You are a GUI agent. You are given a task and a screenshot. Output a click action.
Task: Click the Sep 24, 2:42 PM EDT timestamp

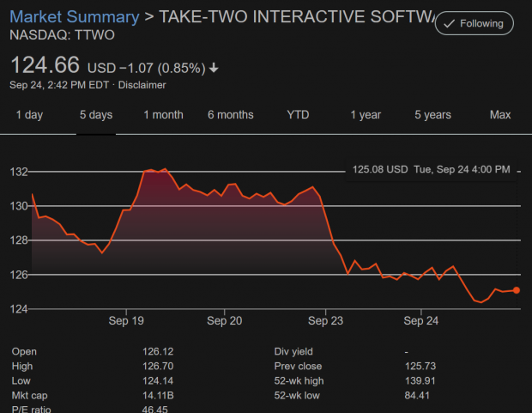(59, 85)
